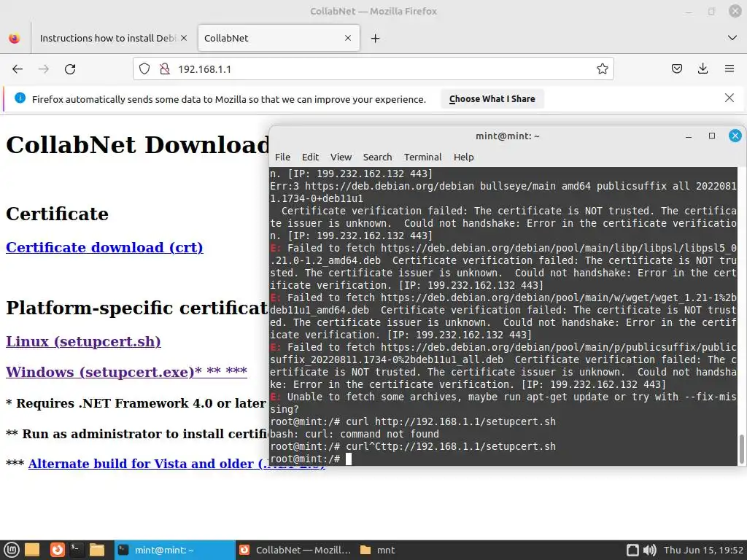747x560 pixels.
Task: Open Firefox hamburger application menu
Action: 729,69
